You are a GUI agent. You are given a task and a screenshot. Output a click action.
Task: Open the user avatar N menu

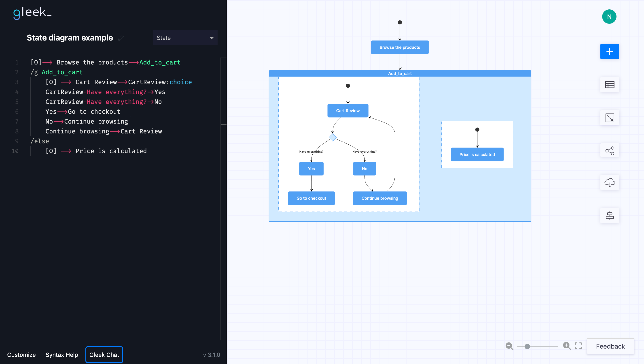[x=609, y=17]
